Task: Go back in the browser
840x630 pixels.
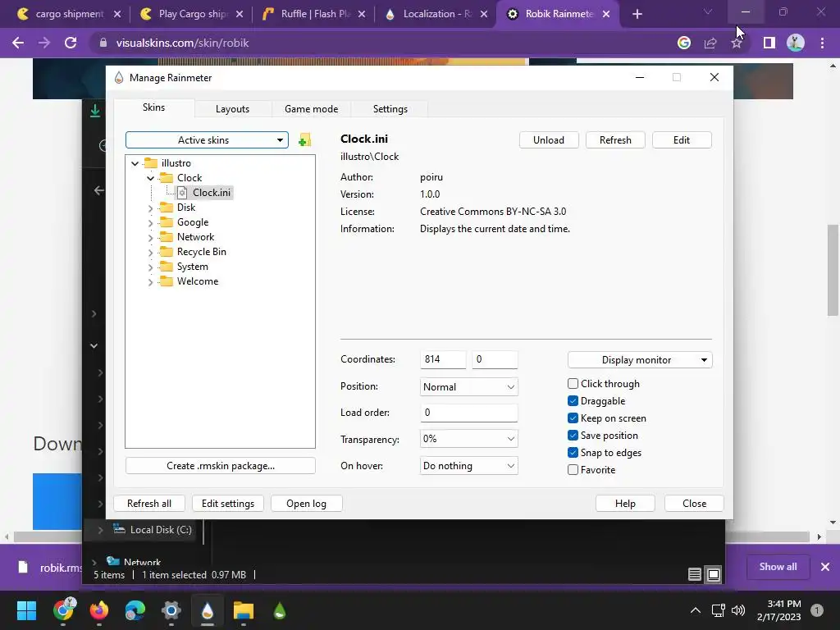Action: [18, 43]
